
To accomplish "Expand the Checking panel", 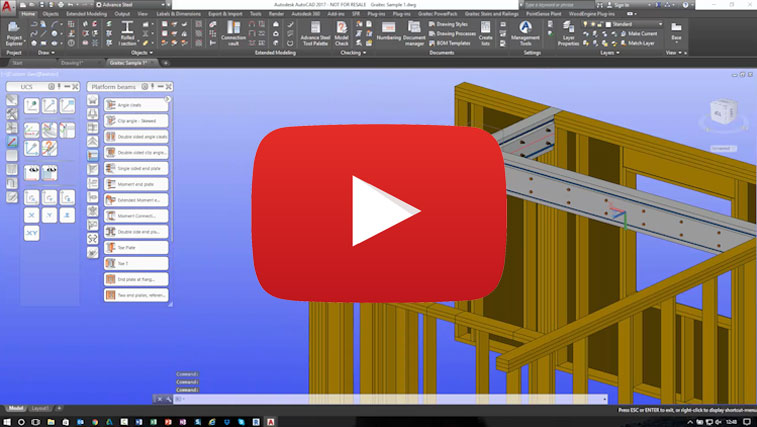I will tap(353, 53).
